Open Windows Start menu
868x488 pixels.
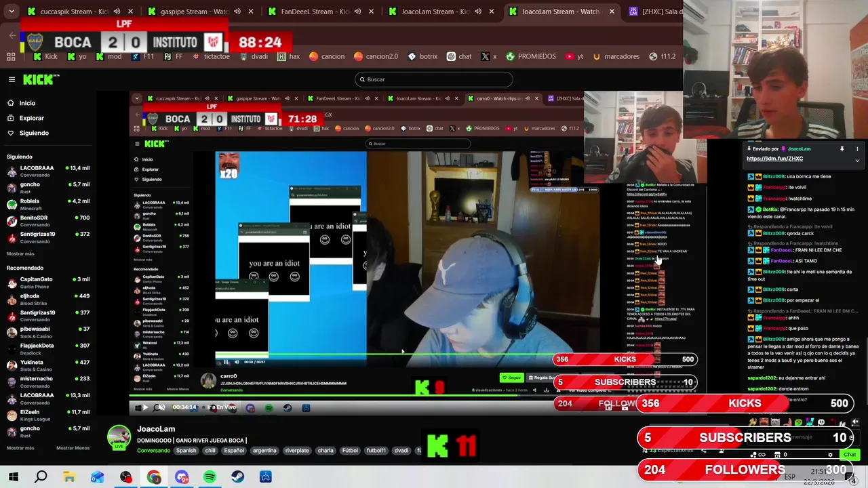pos(13,477)
